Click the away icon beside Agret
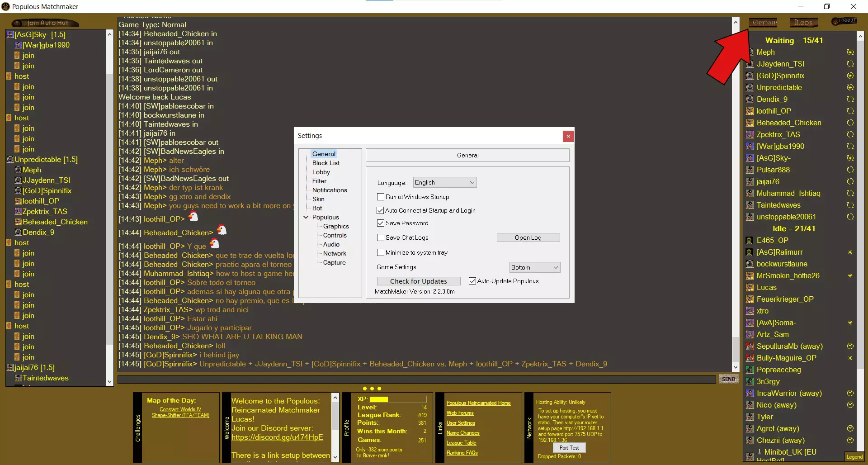 (850, 428)
